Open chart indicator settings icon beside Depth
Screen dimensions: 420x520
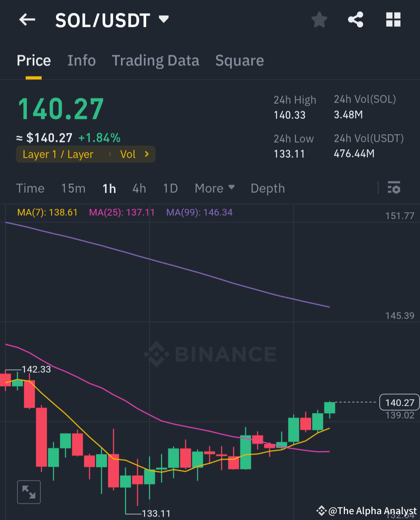[x=394, y=188]
